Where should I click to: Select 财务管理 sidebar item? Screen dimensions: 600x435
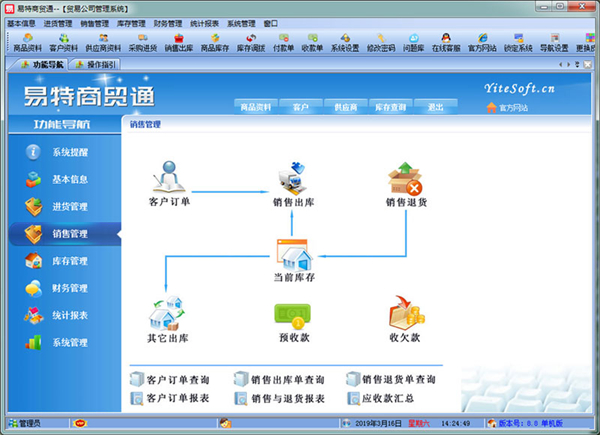(64, 288)
